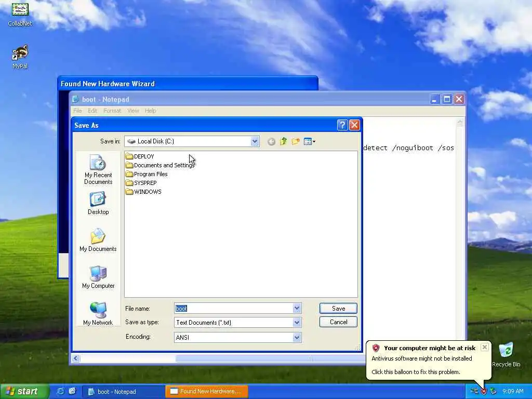
Task: Open the Notepad Format menu
Action: point(112,111)
